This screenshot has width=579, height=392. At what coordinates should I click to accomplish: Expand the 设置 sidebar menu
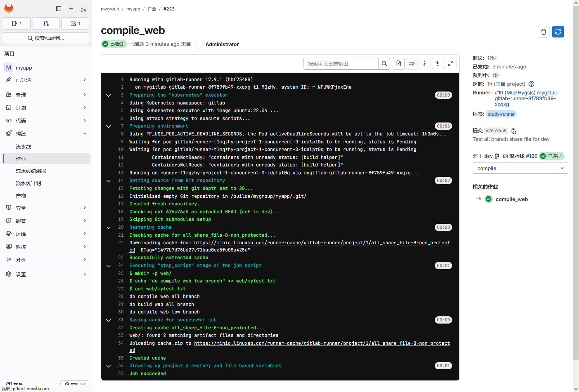46,275
